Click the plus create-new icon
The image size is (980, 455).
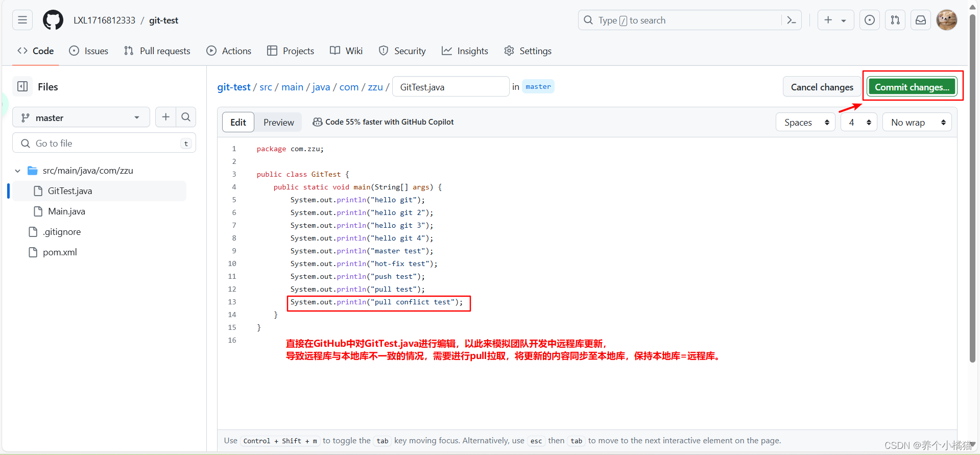[x=828, y=20]
